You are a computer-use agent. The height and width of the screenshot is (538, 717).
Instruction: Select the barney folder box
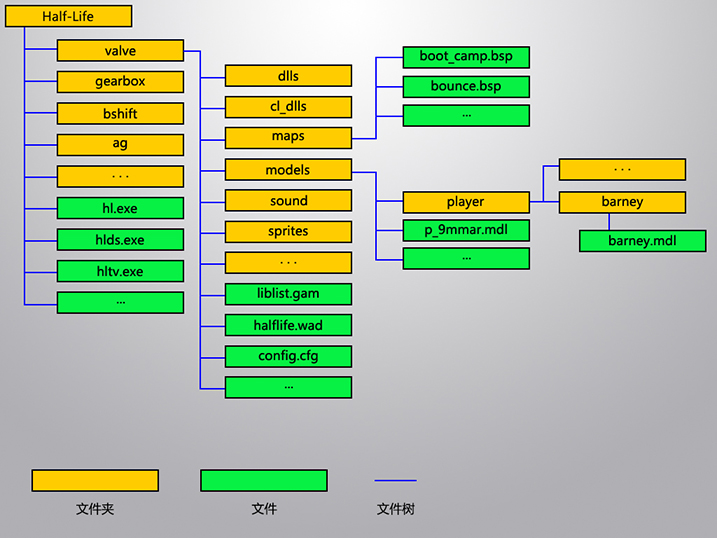(x=622, y=202)
